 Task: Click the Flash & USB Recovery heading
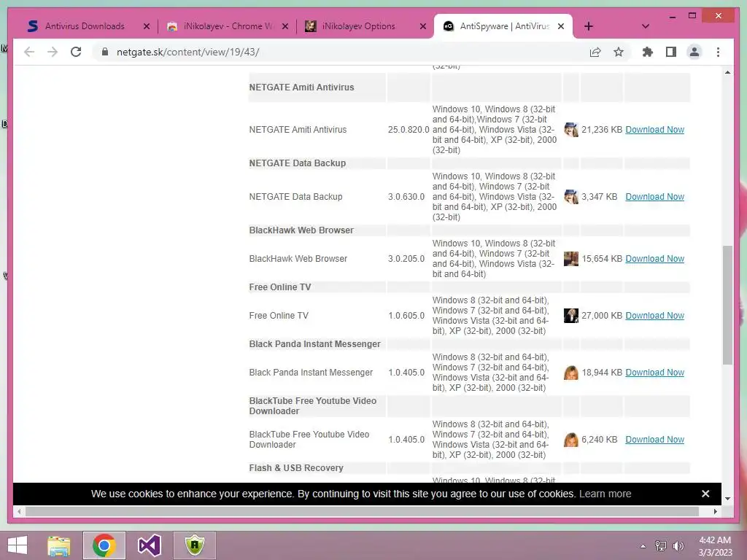pyautogui.click(x=296, y=467)
